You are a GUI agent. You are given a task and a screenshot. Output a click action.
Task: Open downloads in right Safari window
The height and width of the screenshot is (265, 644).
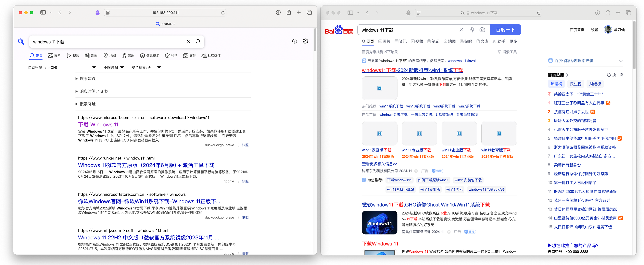point(598,13)
